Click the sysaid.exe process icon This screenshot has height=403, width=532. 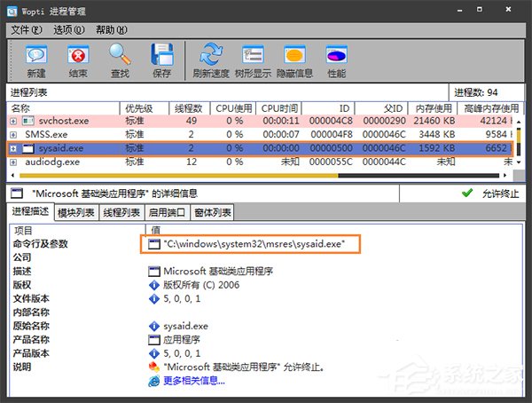[28, 148]
